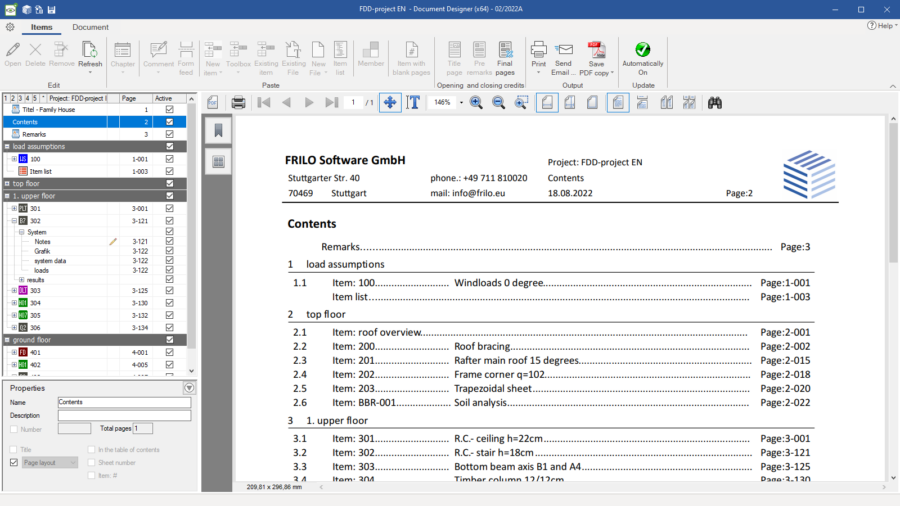Click the PDF export icon in preview toolbar
The height and width of the screenshot is (506, 900).
click(213, 103)
